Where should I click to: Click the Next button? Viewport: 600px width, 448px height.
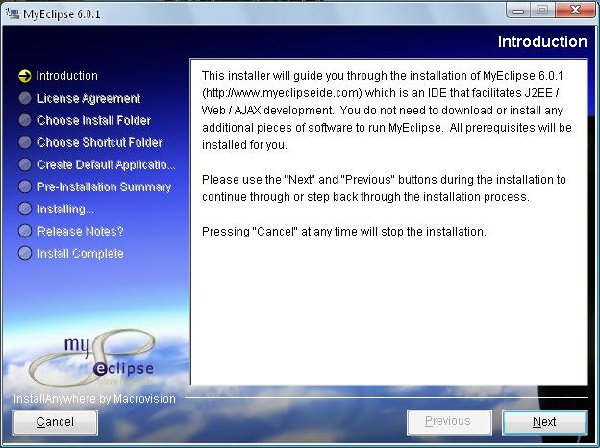click(x=545, y=422)
